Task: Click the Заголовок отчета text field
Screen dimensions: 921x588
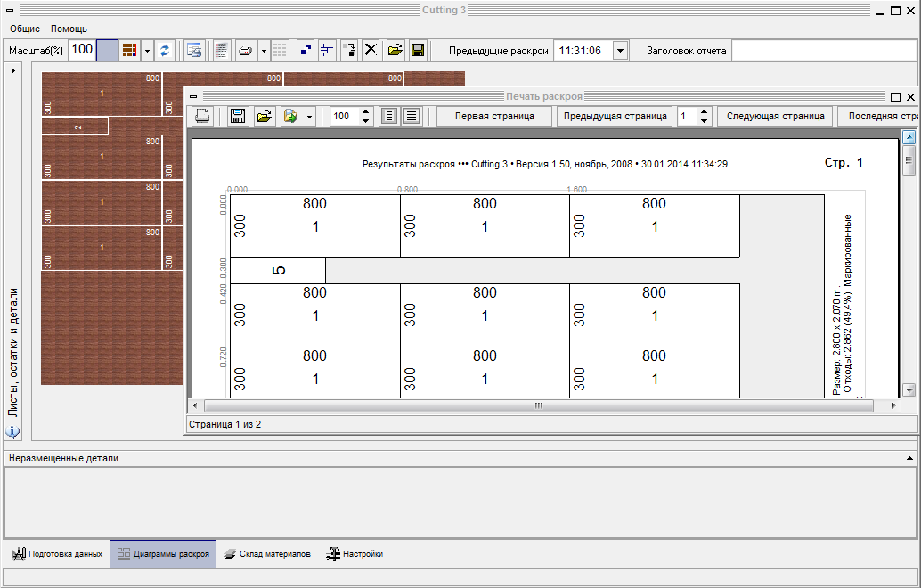Action: pyautogui.click(x=824, y=51)
